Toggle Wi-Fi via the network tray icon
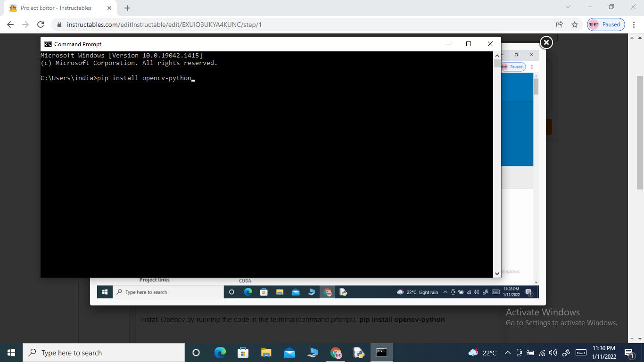Viewport: 644px width, 362px height. click(543, 353)
